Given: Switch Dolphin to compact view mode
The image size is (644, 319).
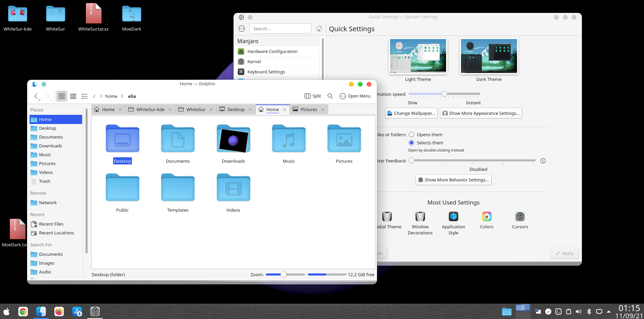Looking at the screenshot, I should tap(73, 96).
